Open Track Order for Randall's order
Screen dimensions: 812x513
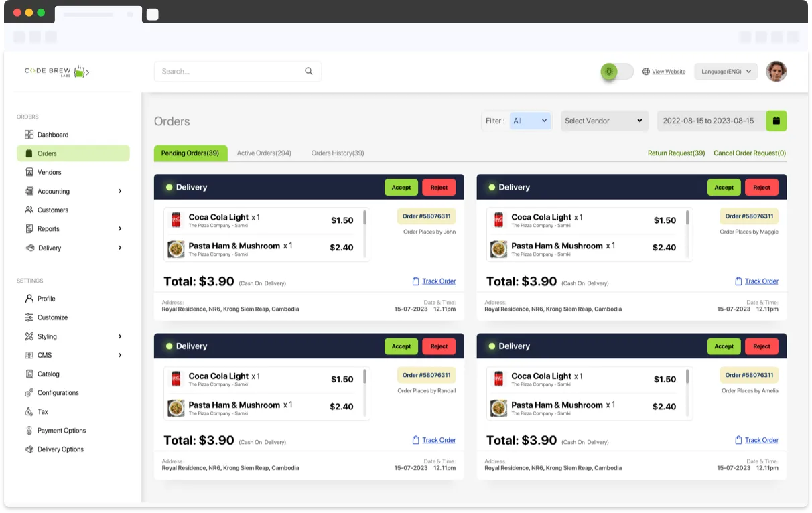click(x=439, y=440)
